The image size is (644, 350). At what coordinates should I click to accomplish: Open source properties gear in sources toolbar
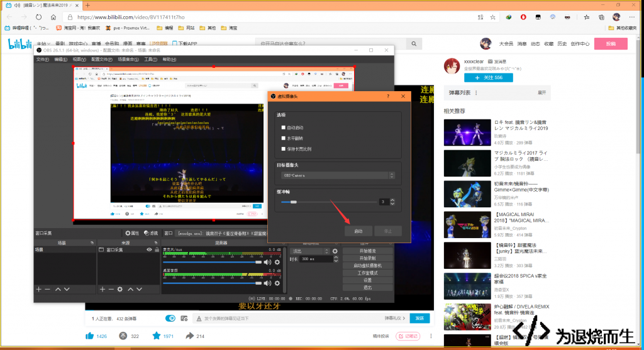point(120,289)
